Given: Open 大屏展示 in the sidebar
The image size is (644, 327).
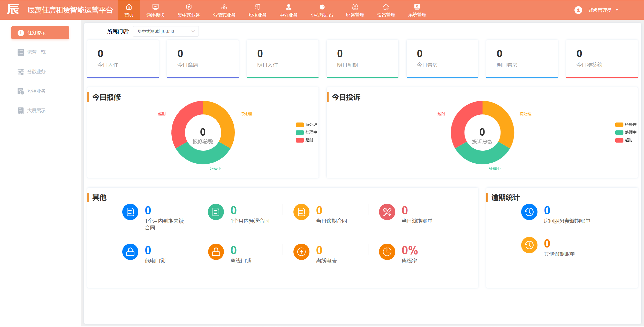Looking at the screenshot, I should coord(36,111).
